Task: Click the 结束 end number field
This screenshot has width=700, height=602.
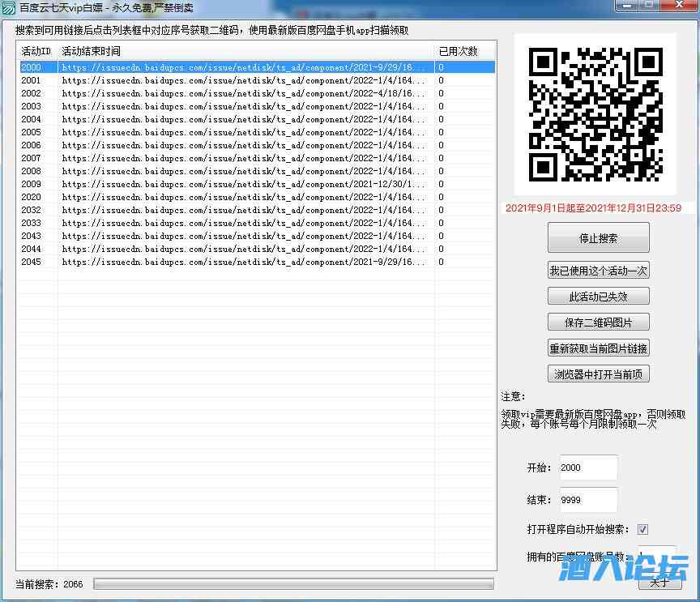Action: [587, 500]
